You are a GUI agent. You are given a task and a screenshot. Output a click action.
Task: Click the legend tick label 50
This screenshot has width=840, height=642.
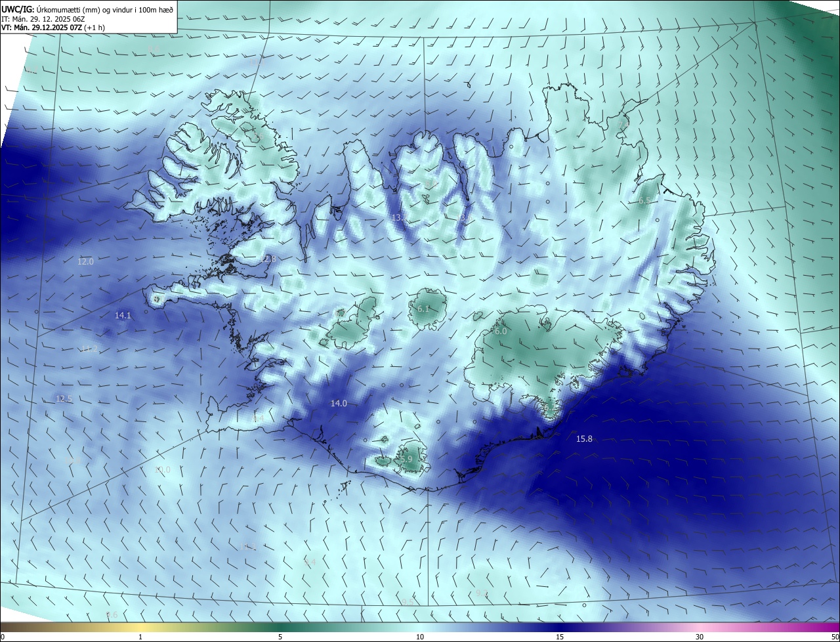(835, 637)
